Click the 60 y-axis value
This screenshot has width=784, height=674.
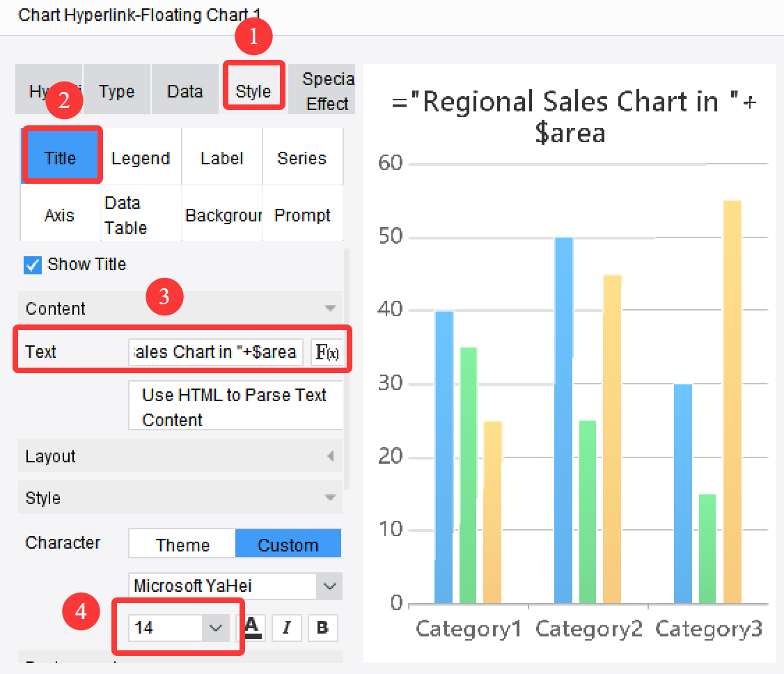pos(391,163)
